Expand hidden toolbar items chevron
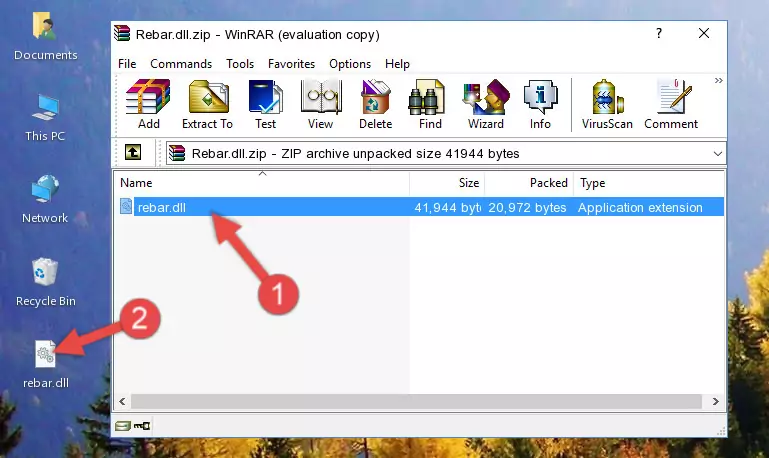Viewport: 769px width, 458px height. 718,80
